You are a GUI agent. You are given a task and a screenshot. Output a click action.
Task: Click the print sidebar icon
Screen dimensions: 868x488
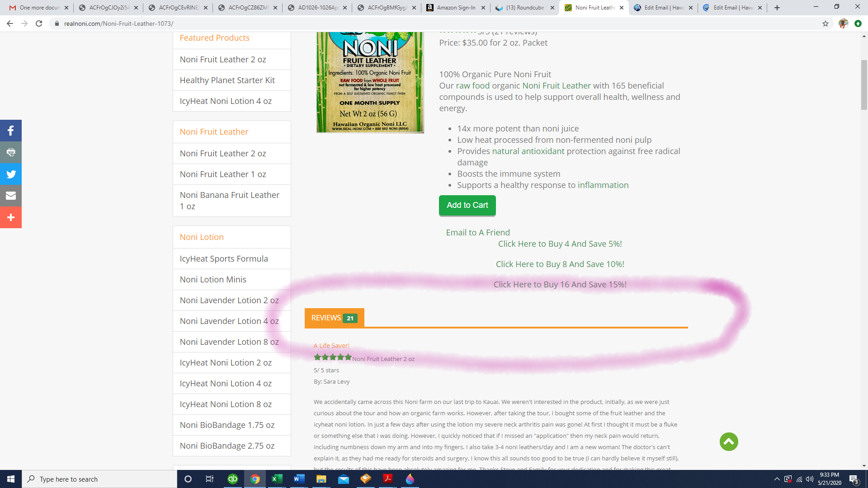(11, 153)
